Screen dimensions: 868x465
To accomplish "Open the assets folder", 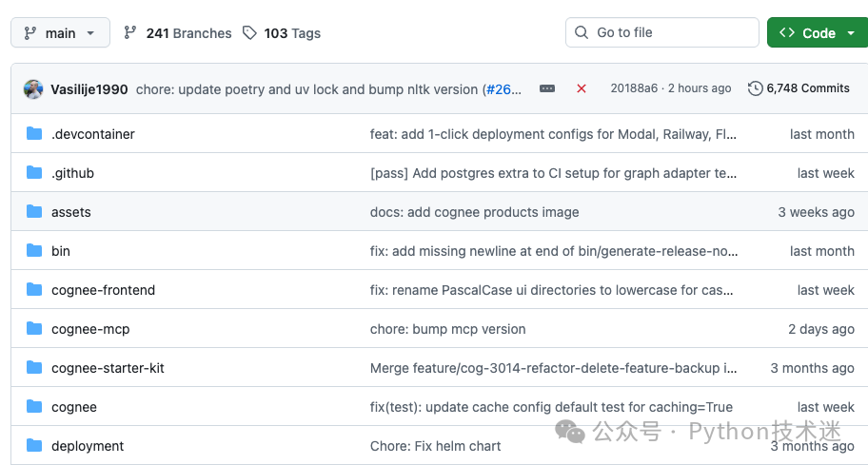I will click(x=70, y=212).
